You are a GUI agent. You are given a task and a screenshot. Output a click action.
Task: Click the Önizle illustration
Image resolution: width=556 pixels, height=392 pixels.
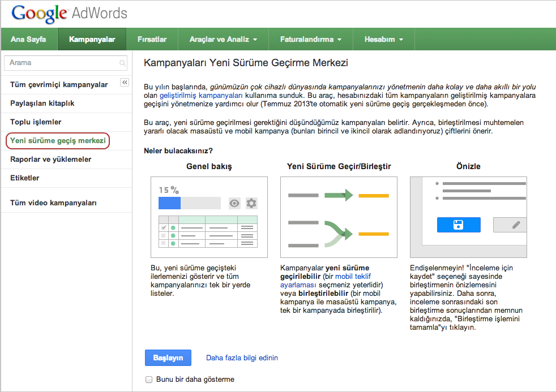(x=468, y=217)
